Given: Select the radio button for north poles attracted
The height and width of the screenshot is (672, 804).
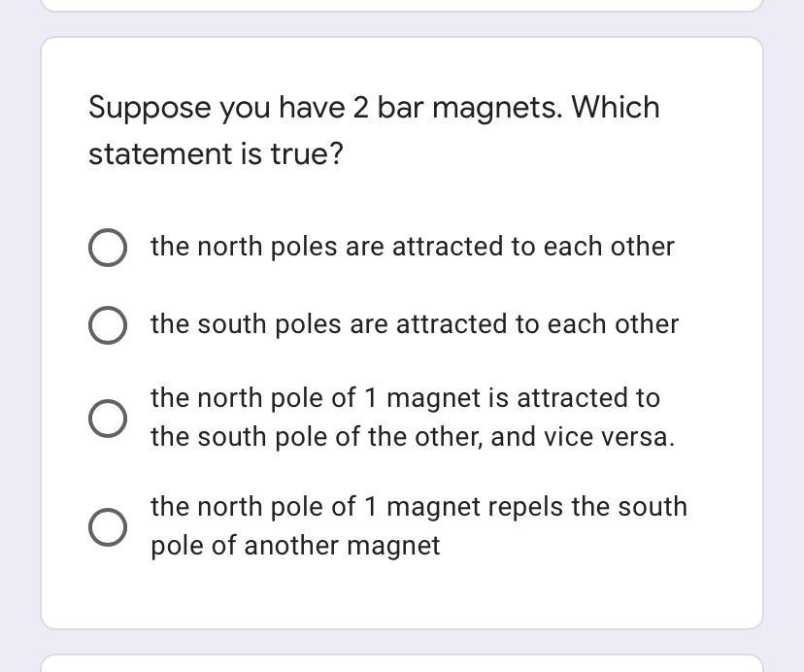Looking at the screenshot, I should (x=108, y=248).
